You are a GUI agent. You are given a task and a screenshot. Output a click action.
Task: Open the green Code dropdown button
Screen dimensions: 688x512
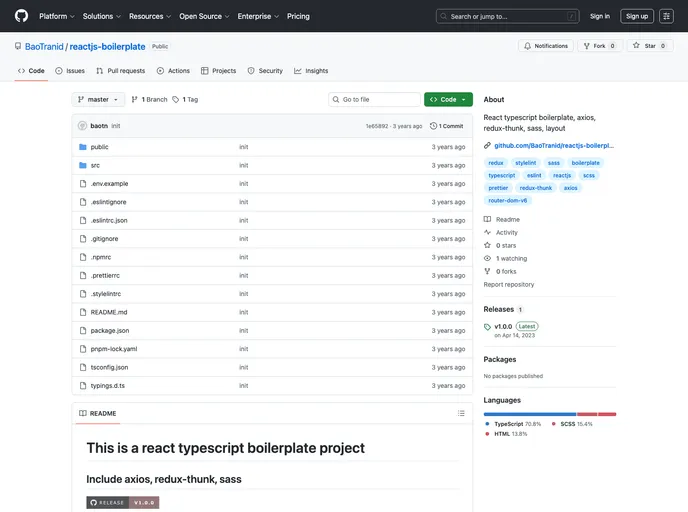coord(447,100)
